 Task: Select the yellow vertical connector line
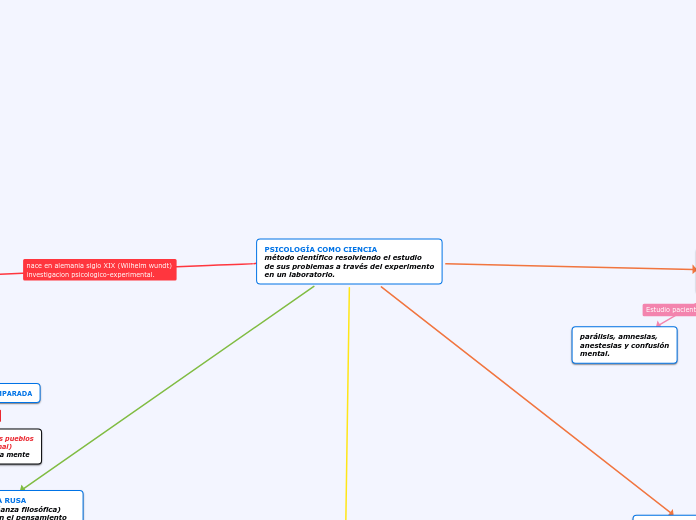point(348,403)
